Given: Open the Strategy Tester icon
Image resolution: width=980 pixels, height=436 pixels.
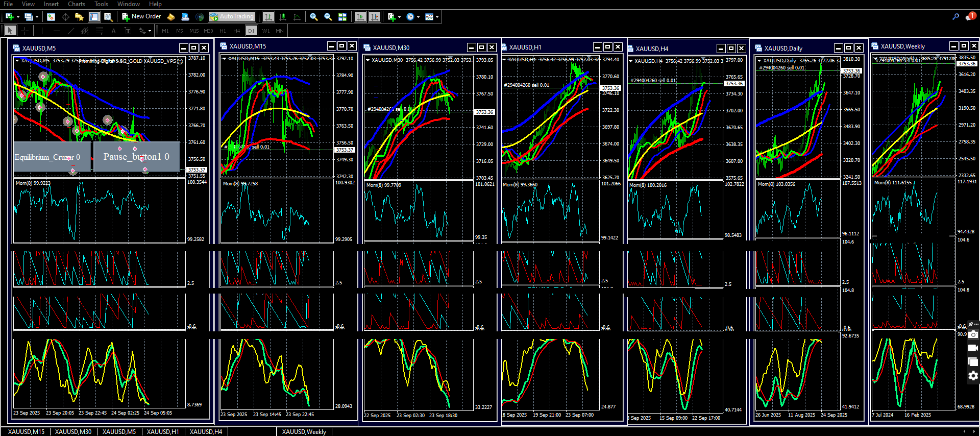Looking at the screenshot, I should (108, 17).
